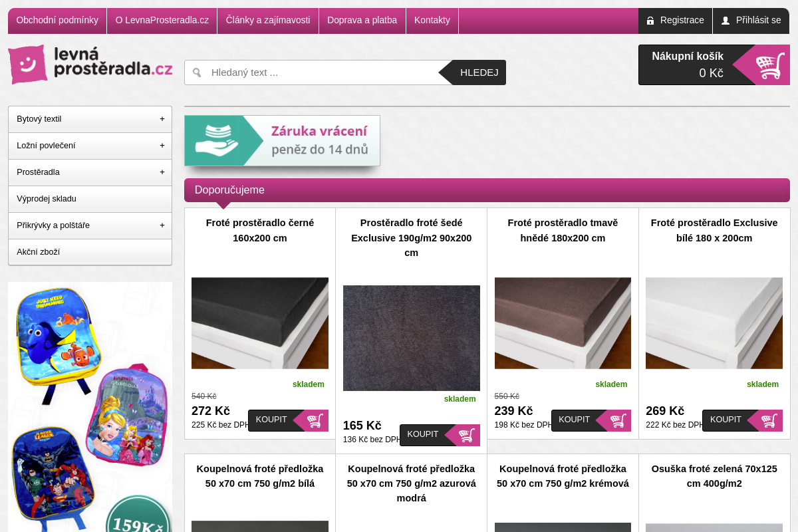Image resolution: width=798 pixels, height=532 pixels.
Task: Click skladem label on grey sheet card
Action: click(460, 399)
